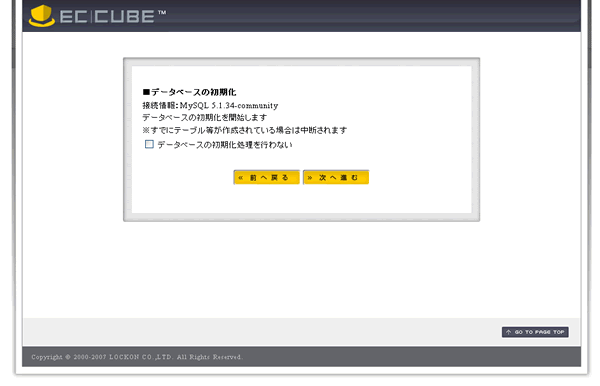Click text 'データベースの初期化を開始します'
600x386 pixels.
tap(204, 117)
